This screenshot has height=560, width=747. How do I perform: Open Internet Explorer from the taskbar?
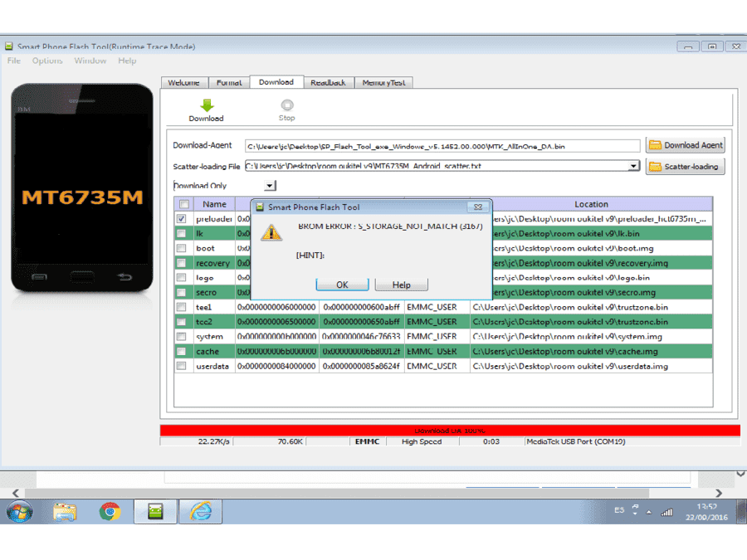pos(201,512)
